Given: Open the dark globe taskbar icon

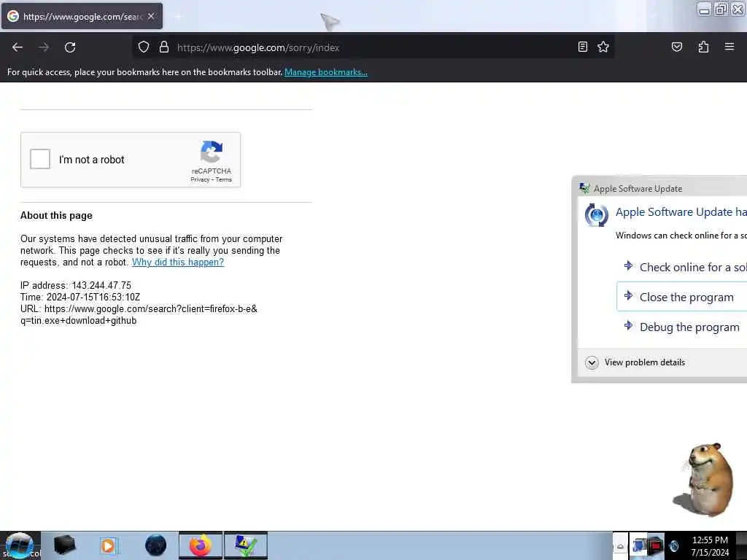Looking at the screenshot, I should (x=155, y=545).
